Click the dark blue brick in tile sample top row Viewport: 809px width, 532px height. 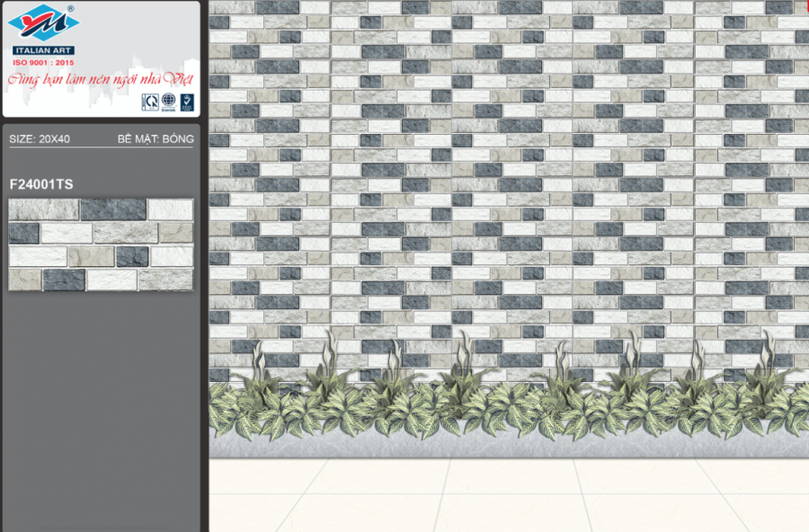tap(113, 209)
